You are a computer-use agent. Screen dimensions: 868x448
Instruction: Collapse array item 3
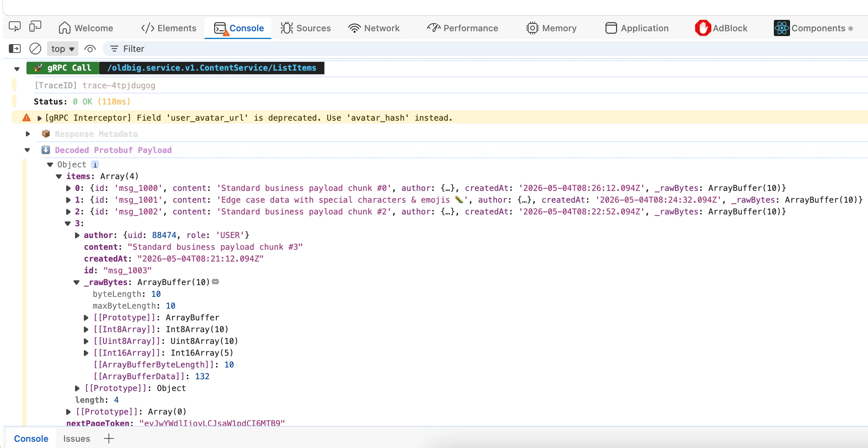point(68,224)
